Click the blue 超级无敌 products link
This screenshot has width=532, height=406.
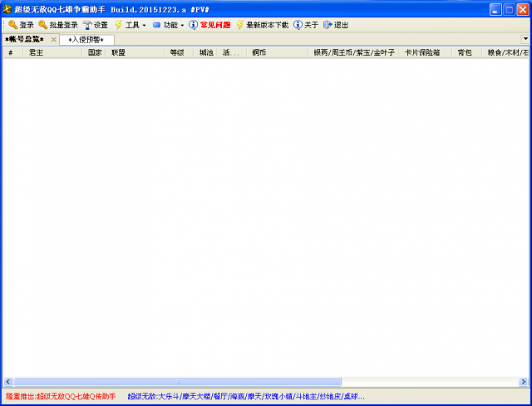pos(246,396)
